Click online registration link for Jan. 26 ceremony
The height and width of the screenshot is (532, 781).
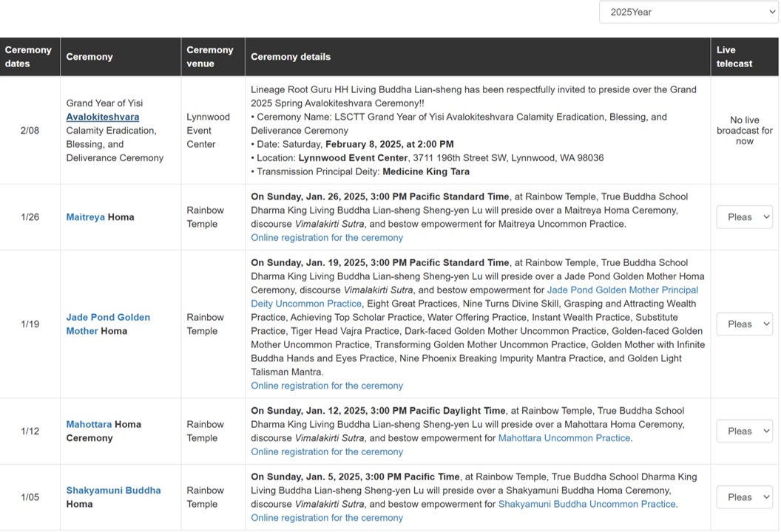327,238
